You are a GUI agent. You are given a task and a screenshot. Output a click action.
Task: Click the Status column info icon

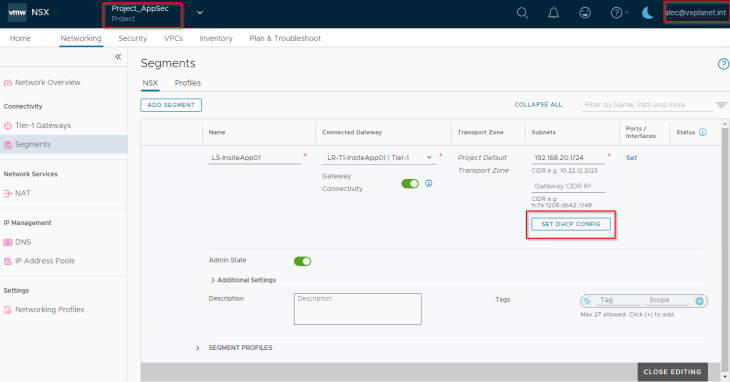(703, 132)
